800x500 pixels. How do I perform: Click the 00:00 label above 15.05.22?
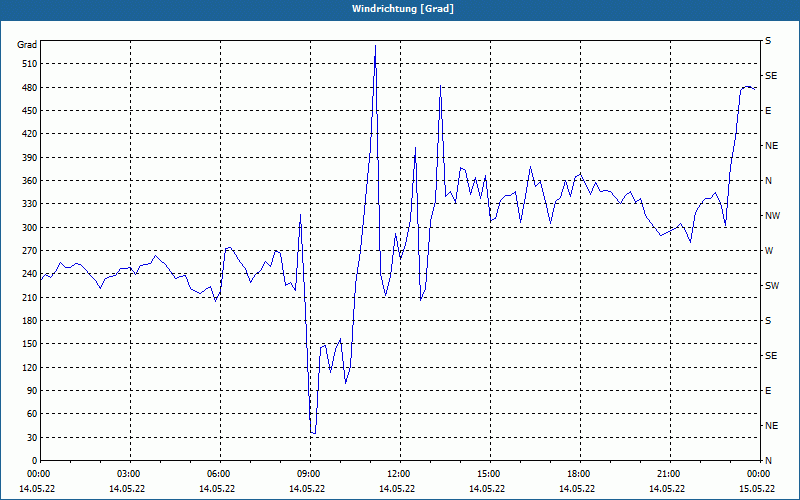[x=760, y=473]
